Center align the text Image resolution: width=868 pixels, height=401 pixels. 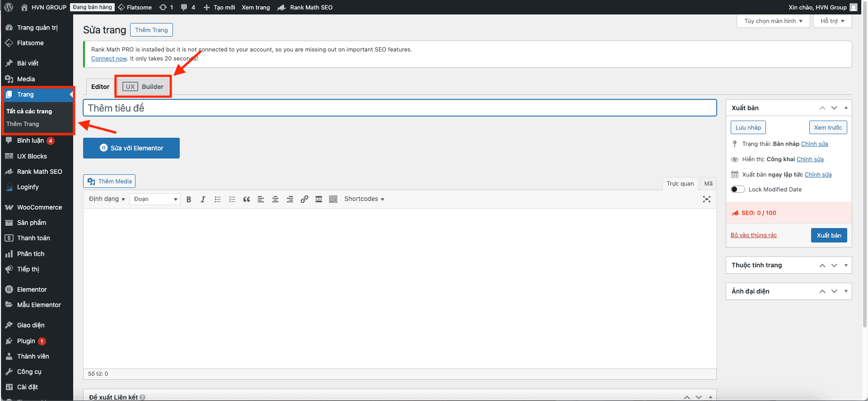275,199
